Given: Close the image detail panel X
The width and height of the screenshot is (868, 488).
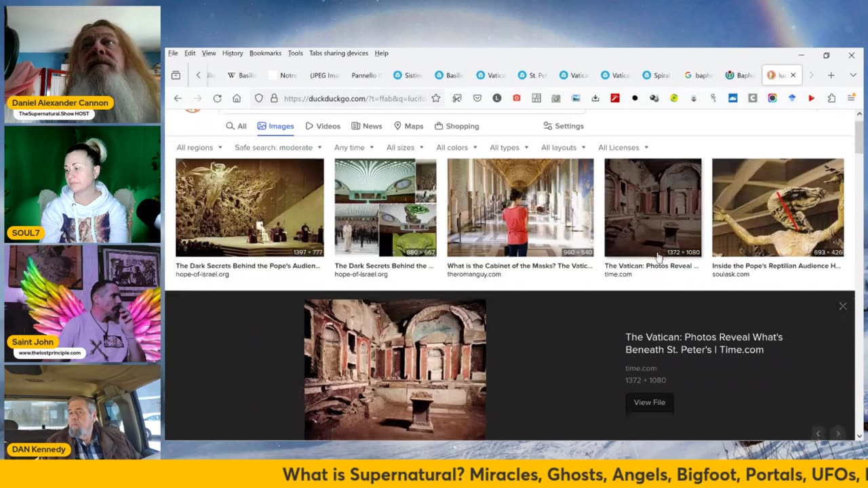Looking at the screenshot, I should pyautogui.click(x=843, y=306).
